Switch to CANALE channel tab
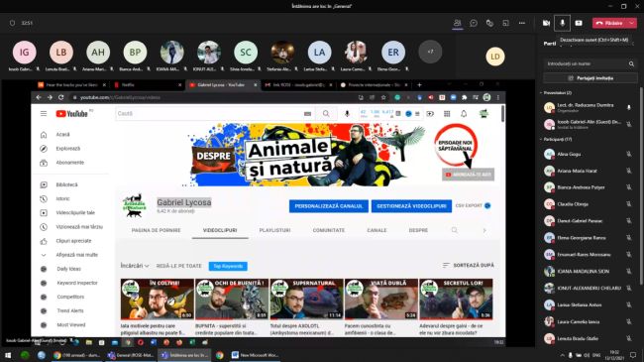This screenshot has width=644, height=362. 376,230
